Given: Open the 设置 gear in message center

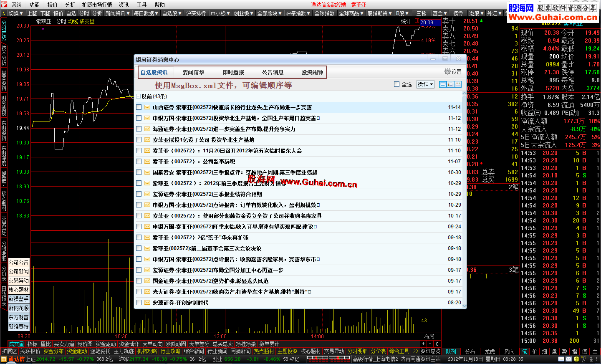Looking at the screenshot, I should click(453, 72).
